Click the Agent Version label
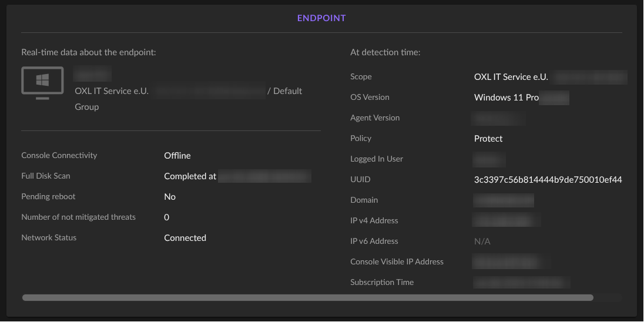Viewport: 644px width, 322px height. click(x=375, y=118)
